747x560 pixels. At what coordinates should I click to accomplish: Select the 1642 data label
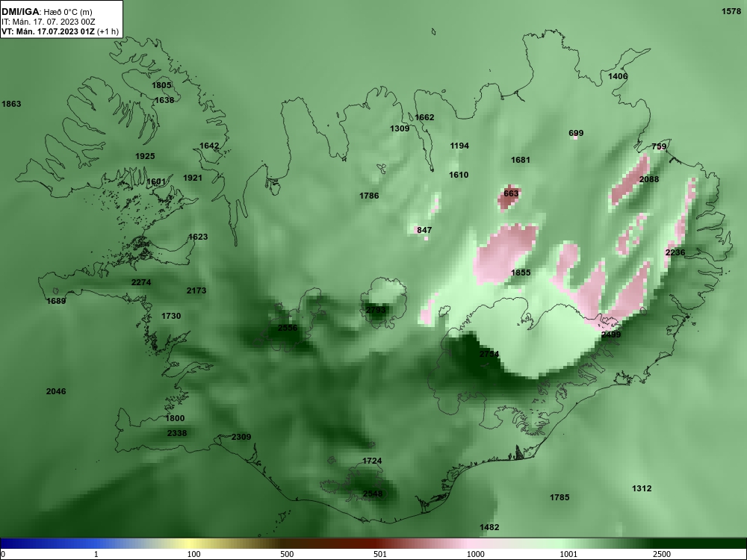[209, 146]
